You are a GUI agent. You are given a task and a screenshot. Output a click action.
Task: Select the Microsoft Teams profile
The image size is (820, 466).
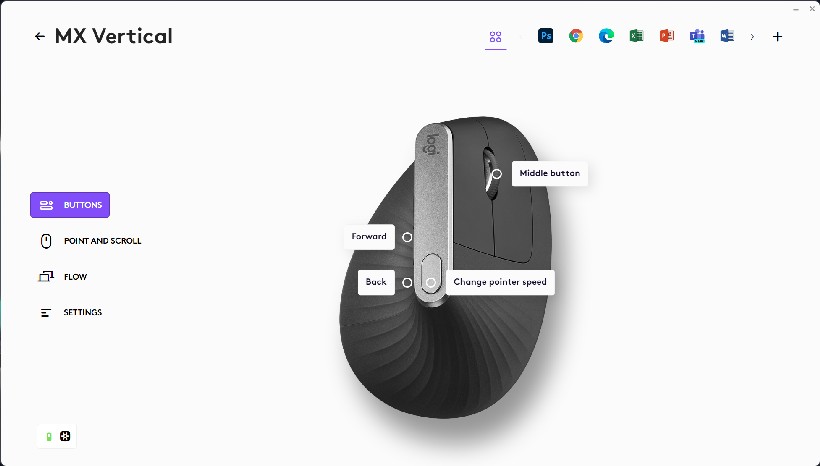pyautogui.click(x=697, y=36)
